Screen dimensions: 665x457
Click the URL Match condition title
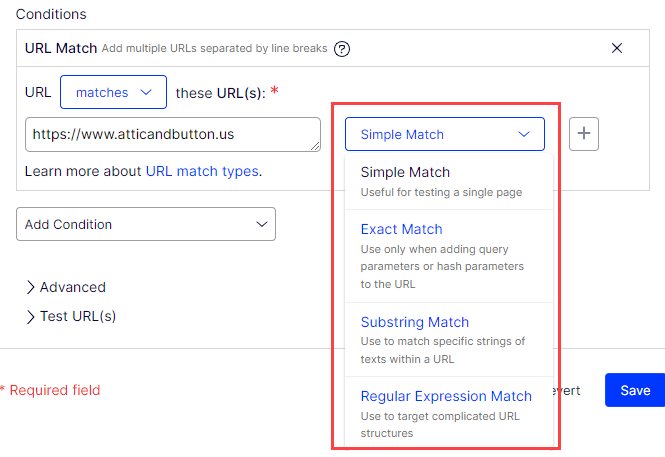(x=59, y=47)
